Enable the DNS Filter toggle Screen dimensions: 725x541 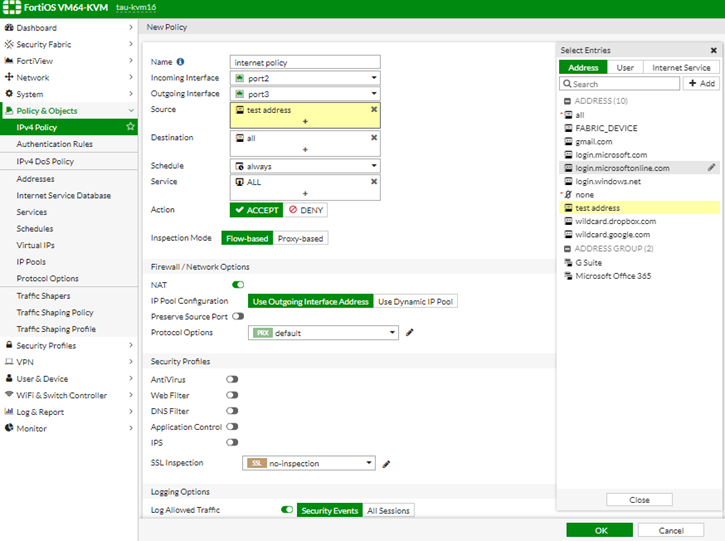(x=232, y=411)
